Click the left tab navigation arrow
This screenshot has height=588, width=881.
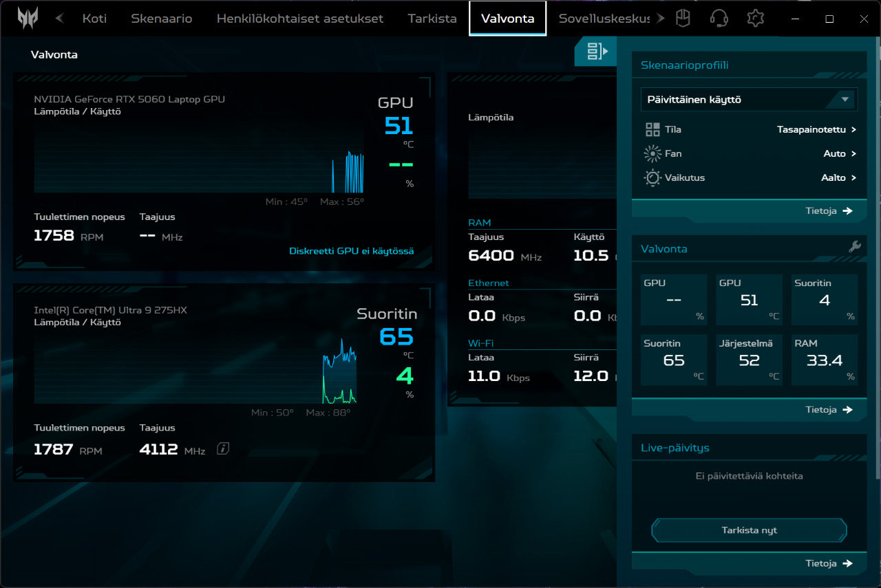coord(60,19)
